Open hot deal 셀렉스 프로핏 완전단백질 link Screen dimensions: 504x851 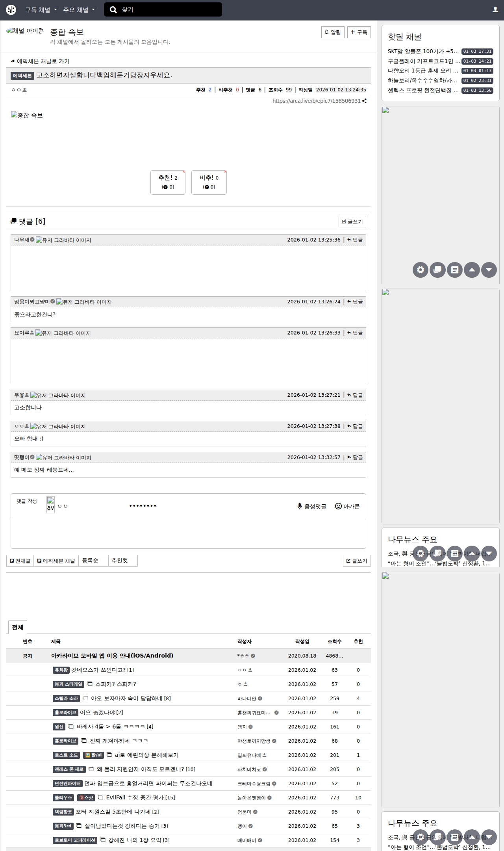(x=423, y=90)
